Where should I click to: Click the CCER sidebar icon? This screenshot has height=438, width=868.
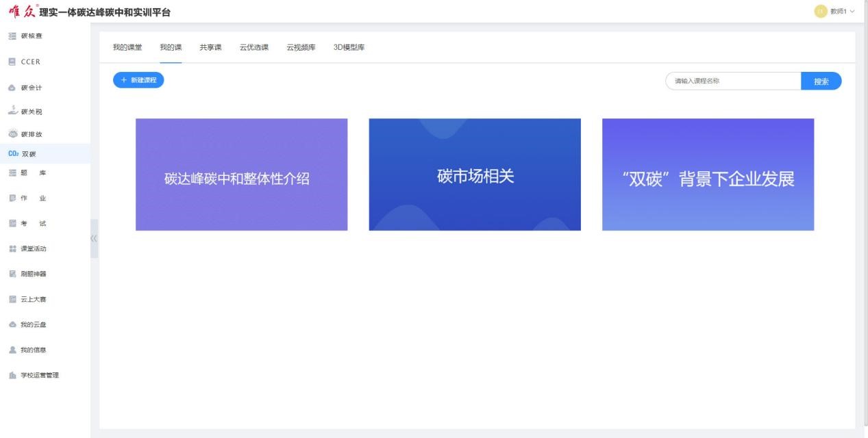click(x=12, y=62)
